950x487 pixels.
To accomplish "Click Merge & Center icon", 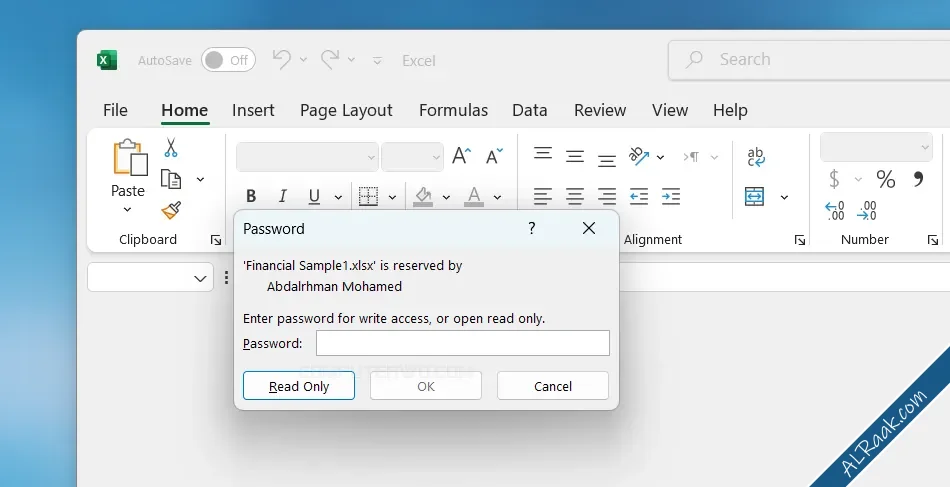I will [x=754, y=196].
